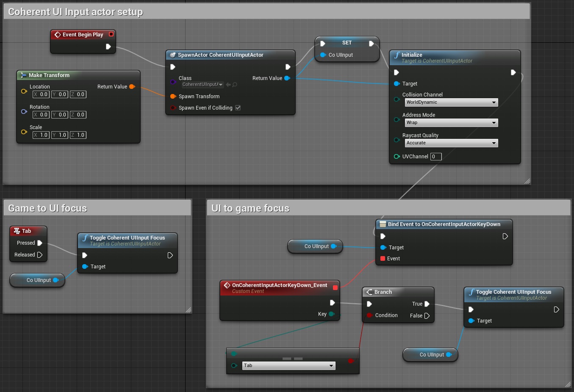Select the Make Transform node title
Image resolution: width=574 pixels, height=392 pixels.
tap(49, 75)
